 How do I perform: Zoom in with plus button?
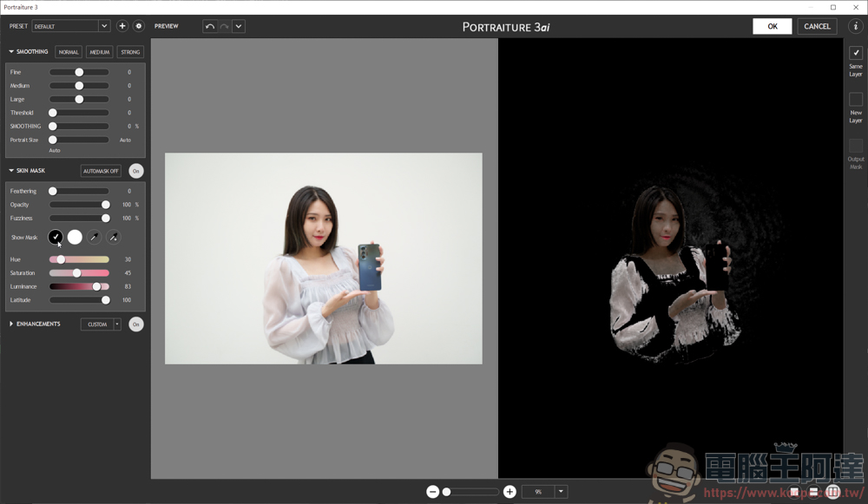click(x=510, y=491)
